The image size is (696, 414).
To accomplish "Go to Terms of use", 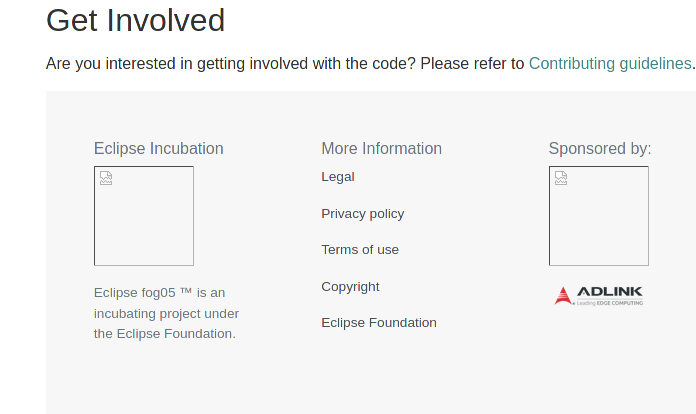I will [x=360, y=250].
